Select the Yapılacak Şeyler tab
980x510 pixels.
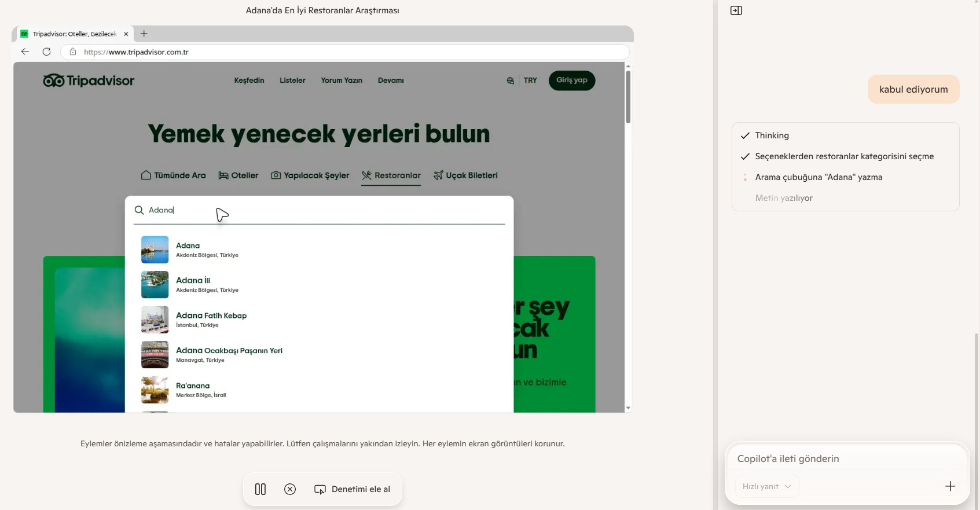310,175
